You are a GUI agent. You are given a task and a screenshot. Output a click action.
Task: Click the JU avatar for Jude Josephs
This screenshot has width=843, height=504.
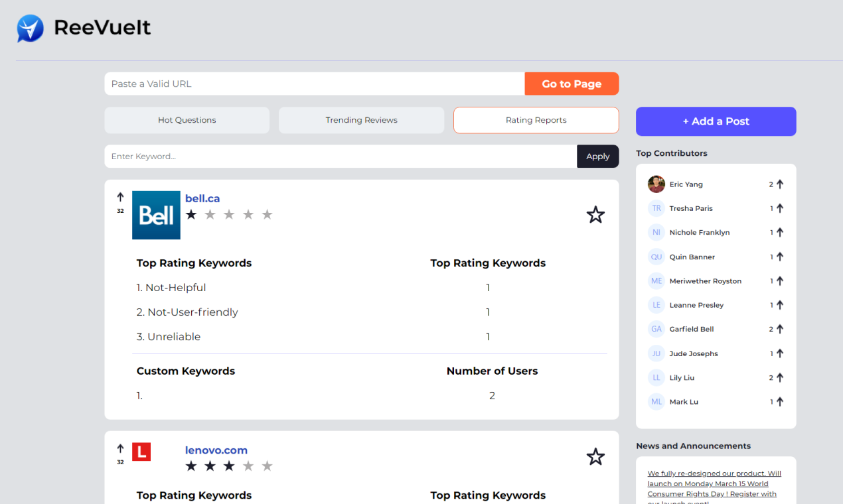tap(656, 353)
